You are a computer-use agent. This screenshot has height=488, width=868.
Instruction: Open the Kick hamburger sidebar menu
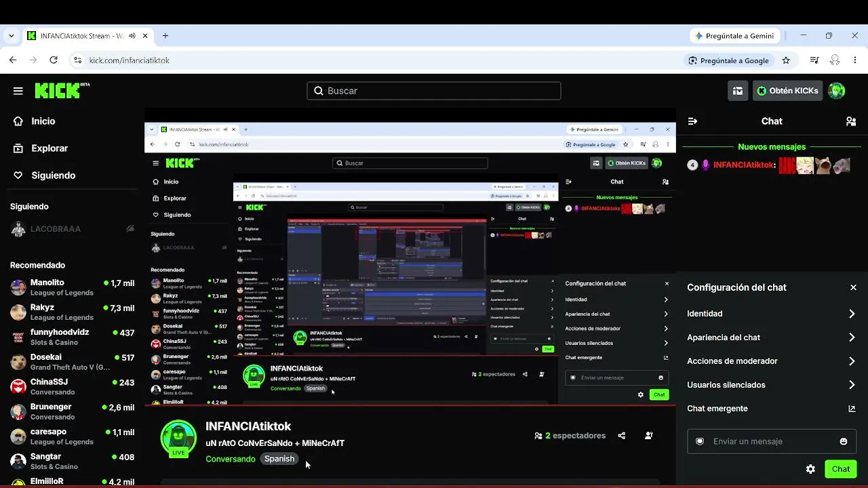point(18,91)
